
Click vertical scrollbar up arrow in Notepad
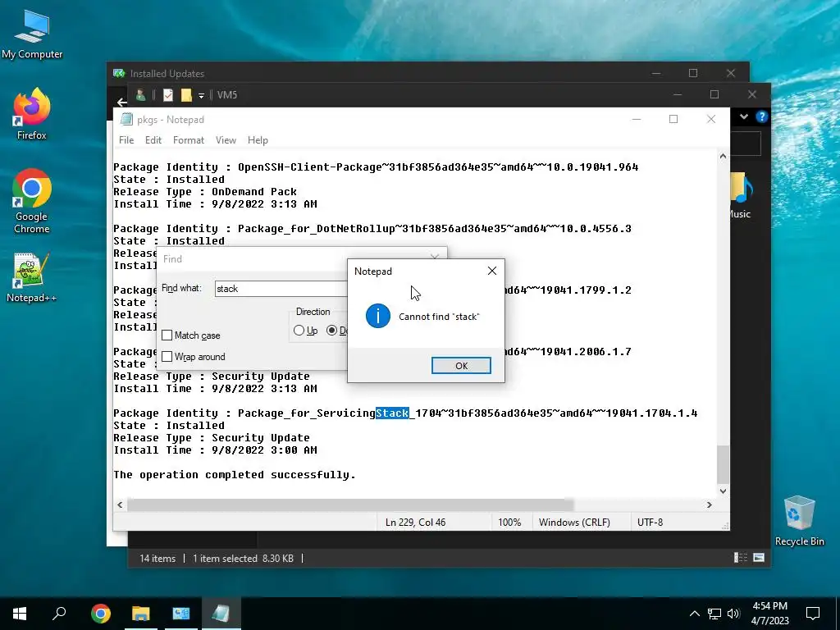[x=723, y=157]
